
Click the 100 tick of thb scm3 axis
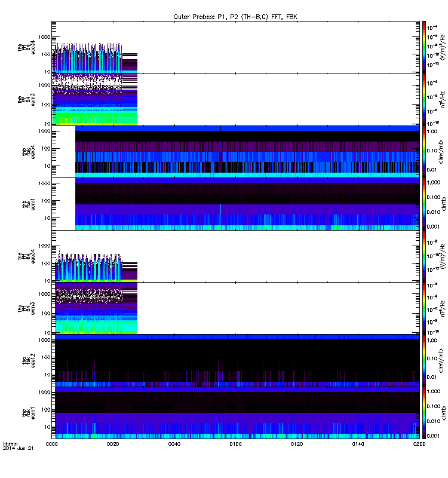[x=46, y=104]
